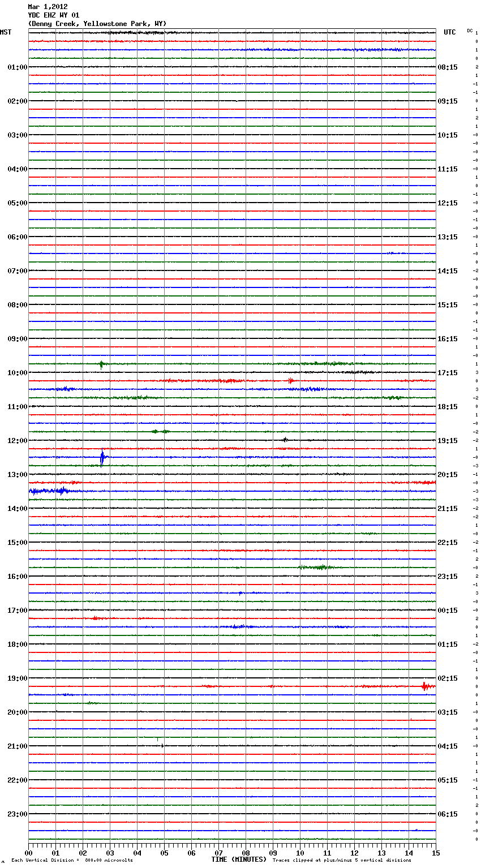Click the "05" minute axis tick label
The width and height of the screenshot is (481, 868).
164,853
